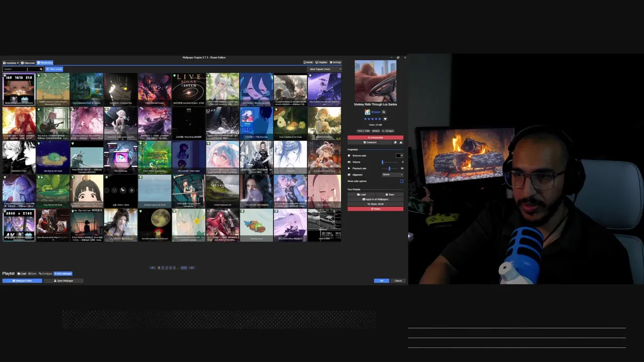Open the Displays menu

click(x=321, y=62)
